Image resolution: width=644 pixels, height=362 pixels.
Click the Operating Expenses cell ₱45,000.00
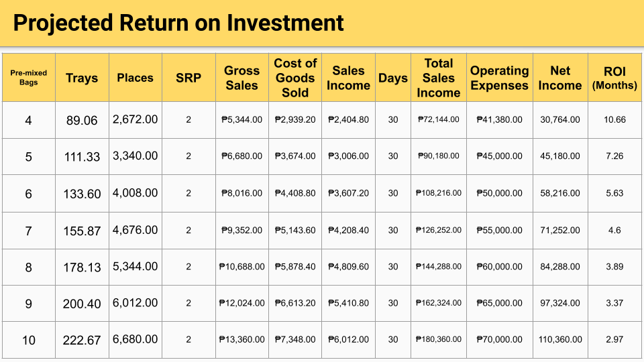499,156
